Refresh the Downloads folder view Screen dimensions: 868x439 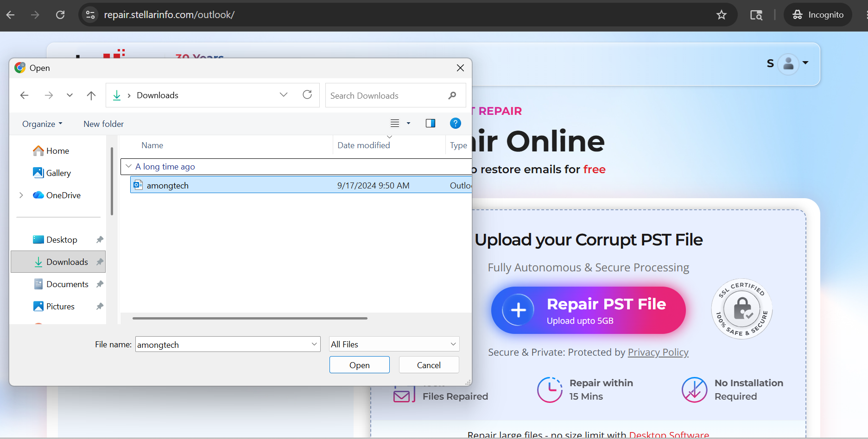click(307, 95)
